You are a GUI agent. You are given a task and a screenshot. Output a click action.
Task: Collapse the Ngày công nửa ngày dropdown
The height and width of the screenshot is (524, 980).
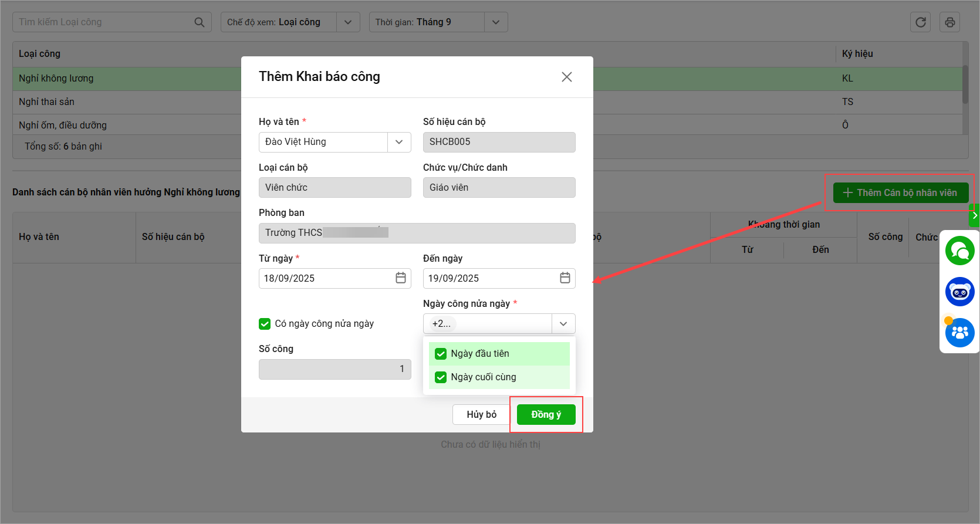(563, 324)
